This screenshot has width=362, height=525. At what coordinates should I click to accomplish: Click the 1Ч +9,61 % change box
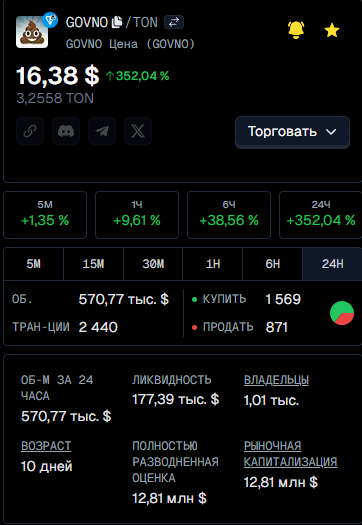pos(137,215)
